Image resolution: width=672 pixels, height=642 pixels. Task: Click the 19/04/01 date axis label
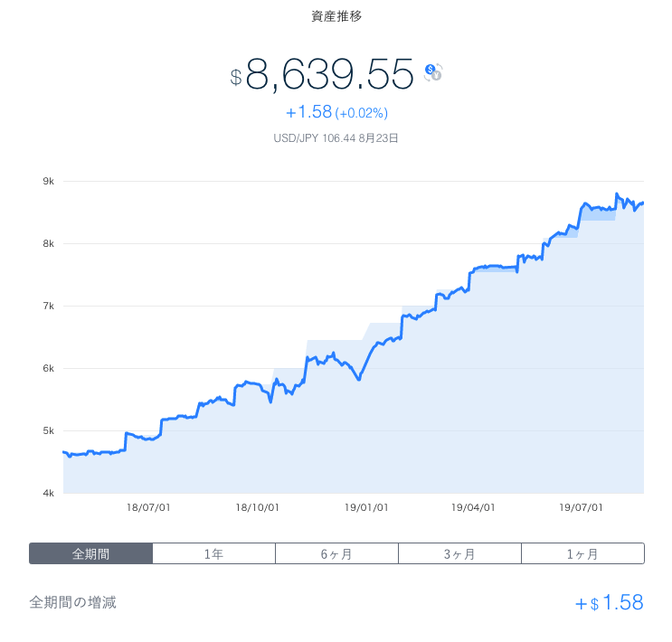click(473, 508)
